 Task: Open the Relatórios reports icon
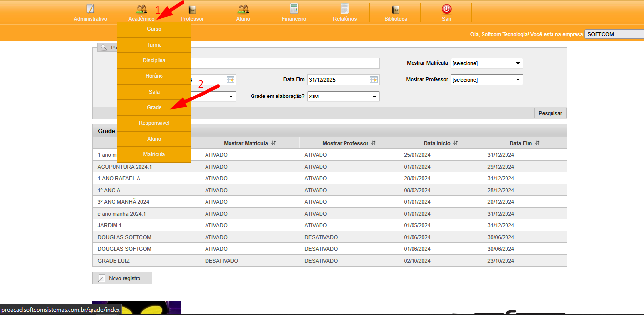pos(345,9)
